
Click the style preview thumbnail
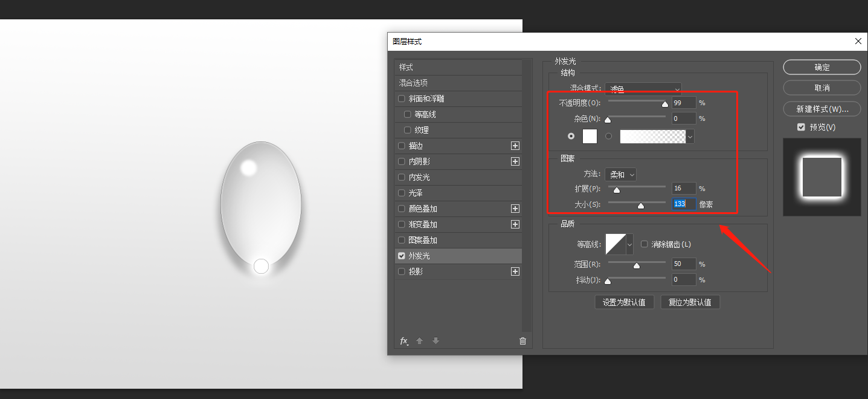(822, 177)
